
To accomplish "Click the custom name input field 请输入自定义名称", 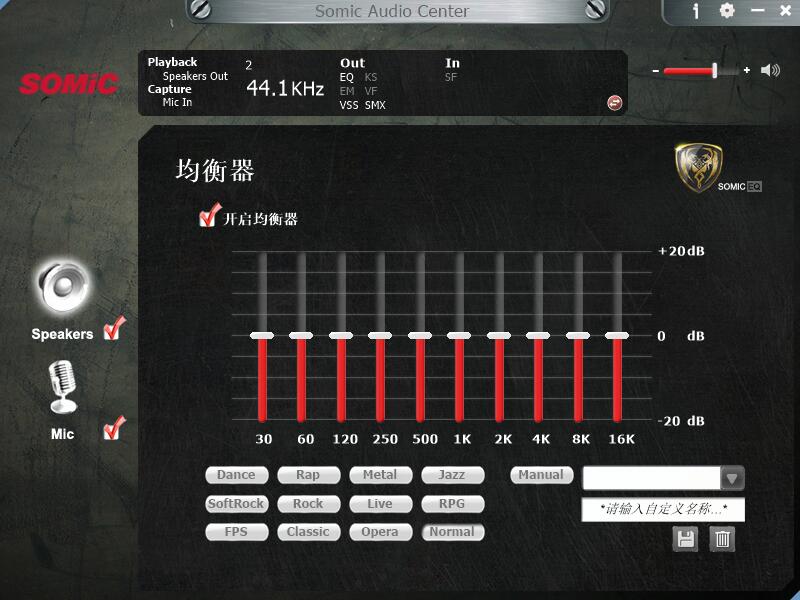I will 663,509.
